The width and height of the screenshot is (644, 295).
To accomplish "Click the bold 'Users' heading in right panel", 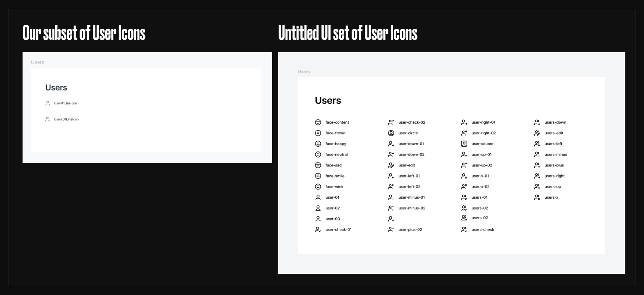I will coord(328,100).
